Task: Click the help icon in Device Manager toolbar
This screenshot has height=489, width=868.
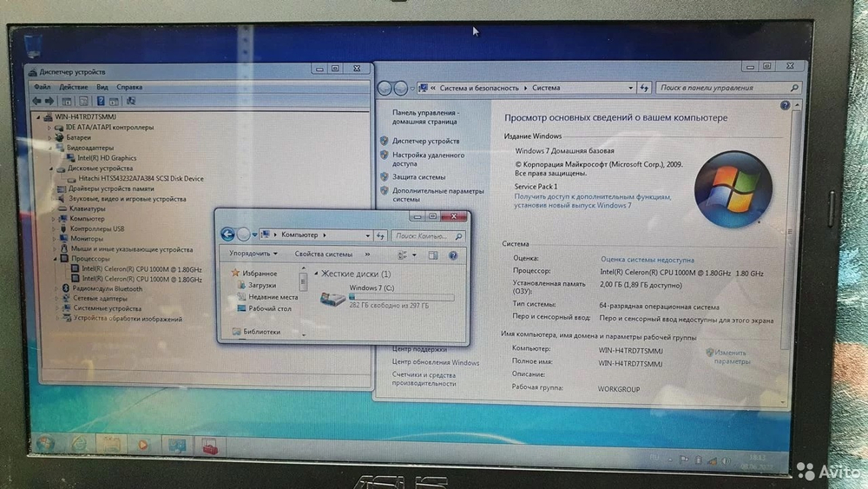Action: [101, 102]
